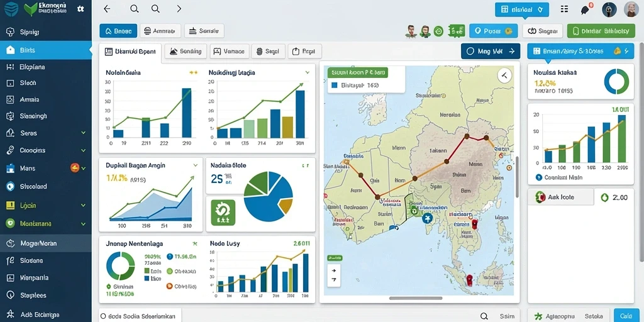This screenshot has height=322, width=644.
Task: Toggle the green legend square in donut card
Action: coord(147,271)
